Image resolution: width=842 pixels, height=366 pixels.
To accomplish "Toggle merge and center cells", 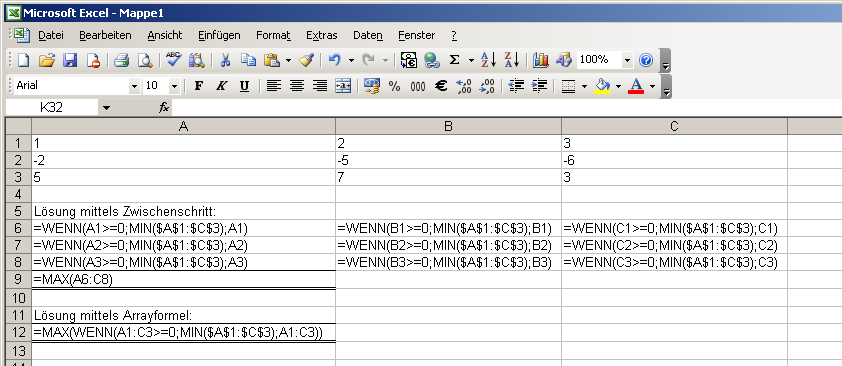I will point(343,86).
